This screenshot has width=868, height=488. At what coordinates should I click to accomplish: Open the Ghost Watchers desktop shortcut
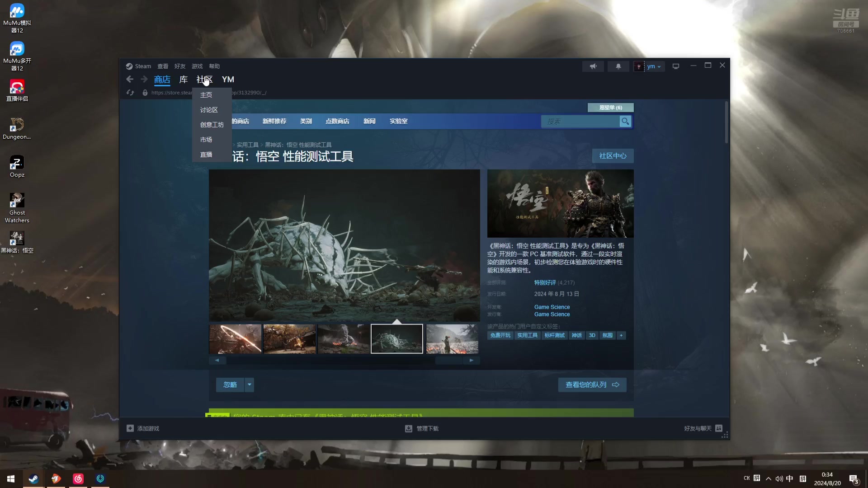click(17, 208)
